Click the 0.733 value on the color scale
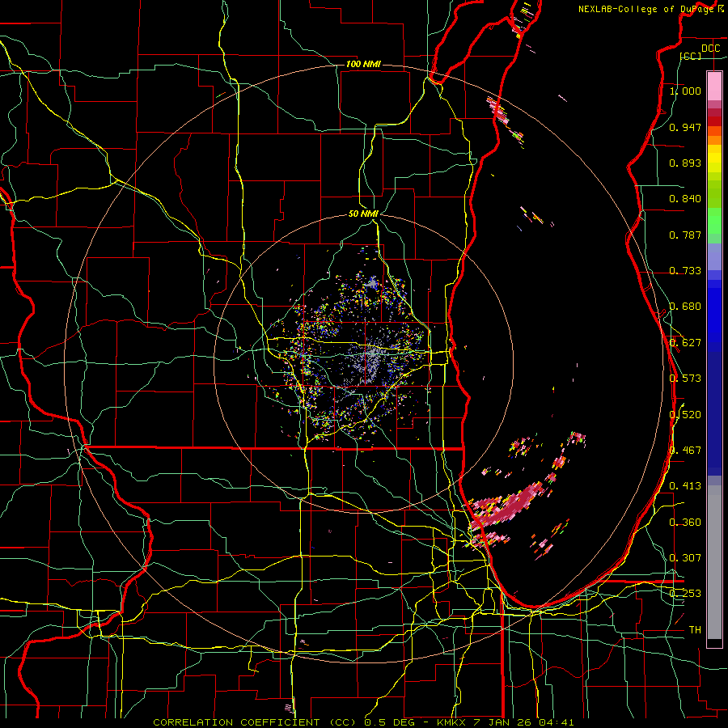This screenshot has width=728, height=728. pos(685,271)
